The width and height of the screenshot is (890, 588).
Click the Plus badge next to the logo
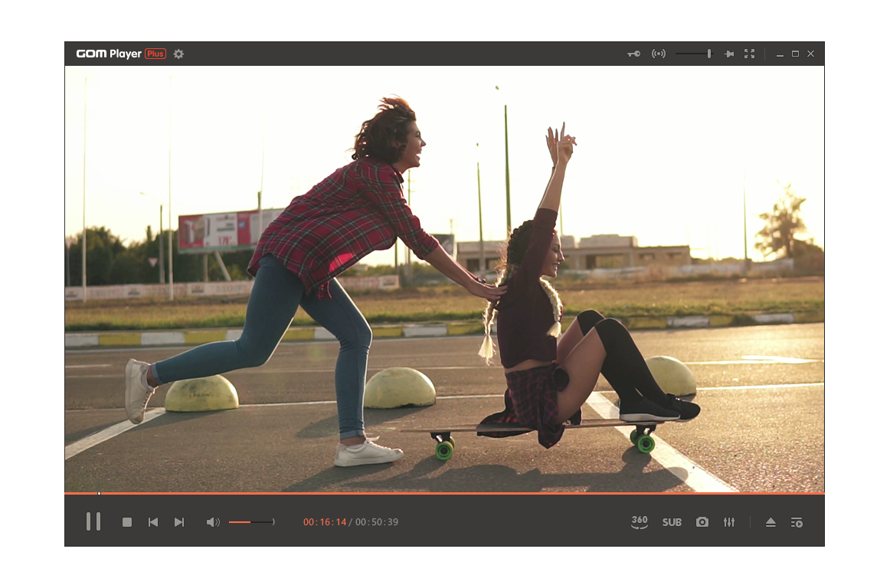[x=152, y=54]
